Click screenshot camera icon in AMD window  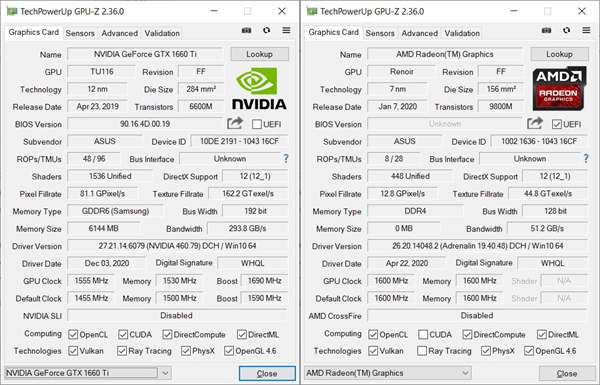click(546, 30)
